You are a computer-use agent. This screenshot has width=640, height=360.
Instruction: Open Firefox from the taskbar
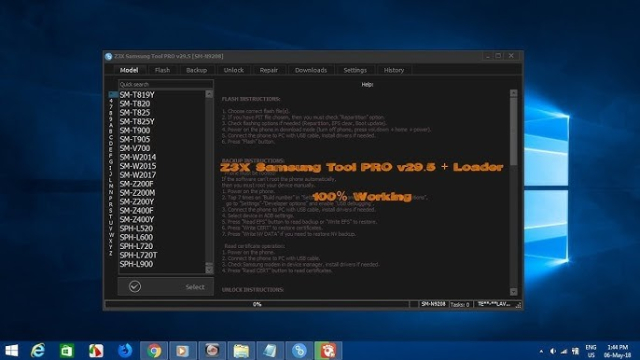pyautogui.click(x=125, y=350)
